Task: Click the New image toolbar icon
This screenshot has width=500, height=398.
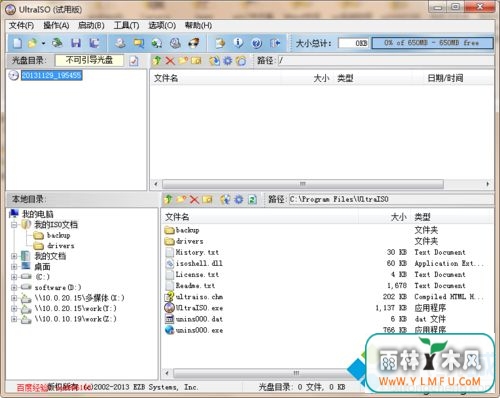Action: pyautogui.click(x=17, y=43)
